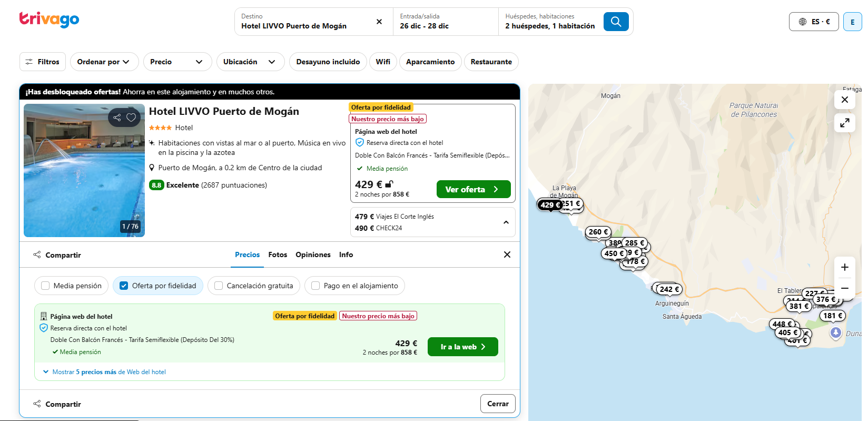Click the building icon by Página web del hotel
The height and width of the screenshot is (421, 868).
pos(44,316)
